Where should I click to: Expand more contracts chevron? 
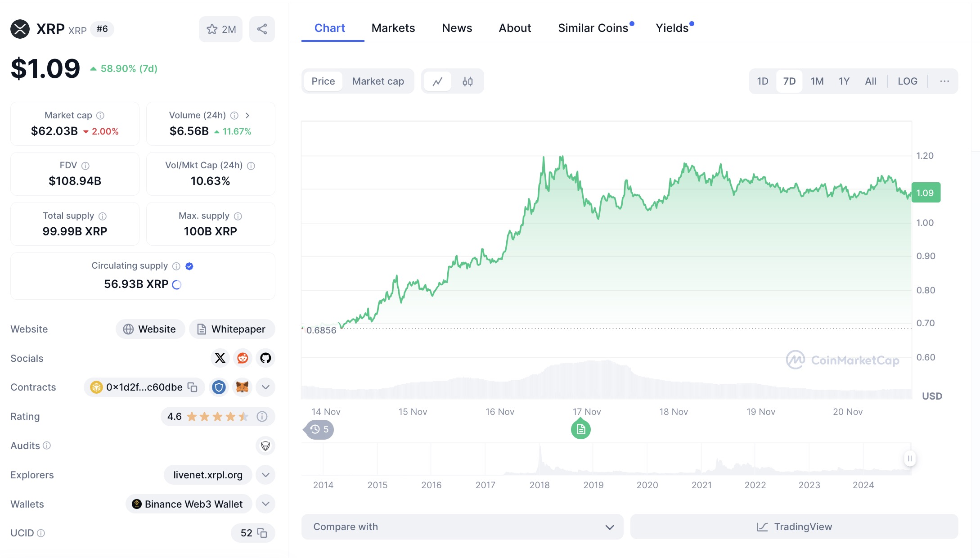coord(265,387)
